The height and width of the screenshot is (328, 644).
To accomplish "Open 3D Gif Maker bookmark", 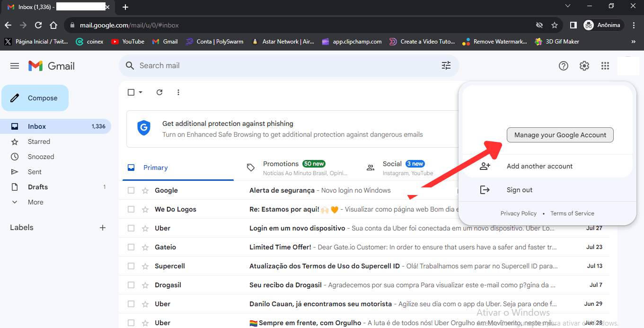I will (x=557, y=42).
